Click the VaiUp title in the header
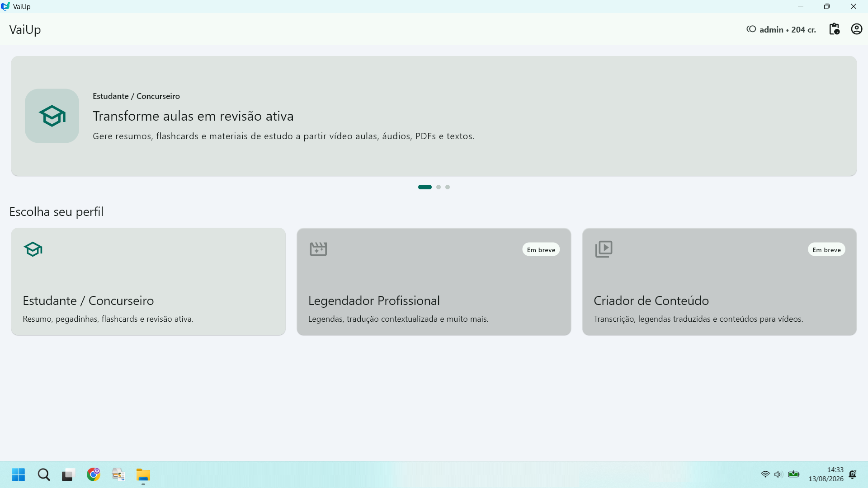This screenshot has height=488, width=868. 25,30
